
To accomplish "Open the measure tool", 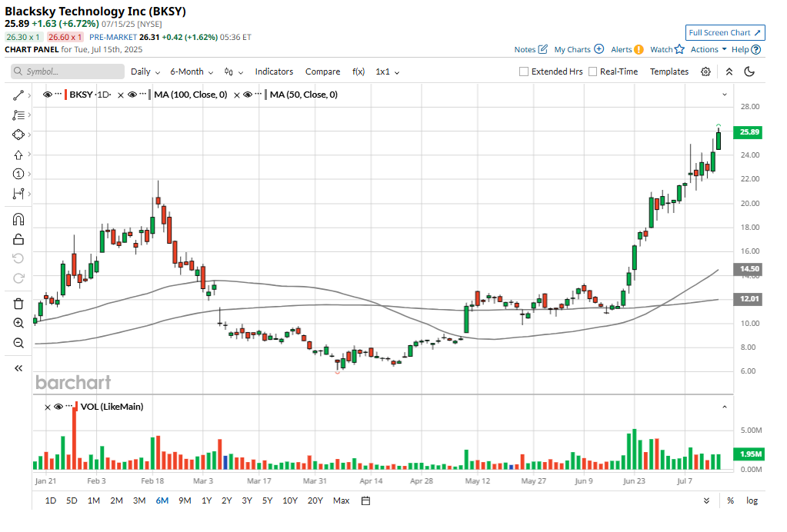I will click(18, 194).
